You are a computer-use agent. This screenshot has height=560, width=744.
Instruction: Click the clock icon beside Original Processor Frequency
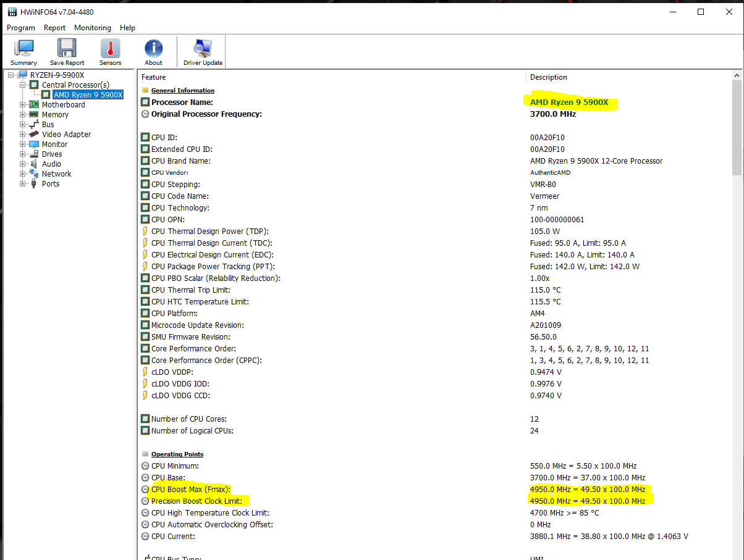coord(145,114)
